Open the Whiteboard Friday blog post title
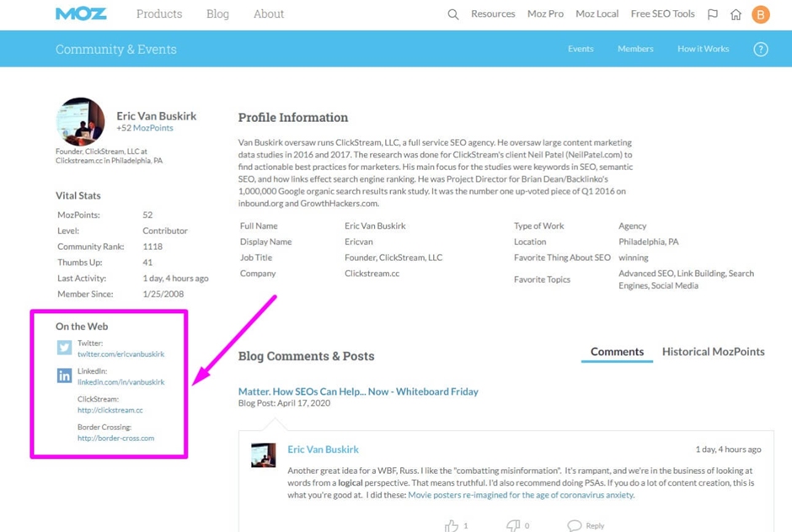Screen dimensions: 792x532 click(358, 391)
